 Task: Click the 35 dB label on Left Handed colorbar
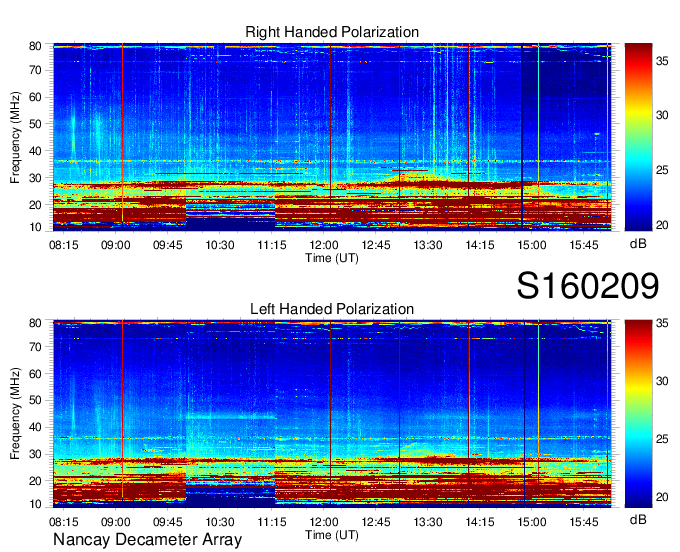click(x=662, y=323)
